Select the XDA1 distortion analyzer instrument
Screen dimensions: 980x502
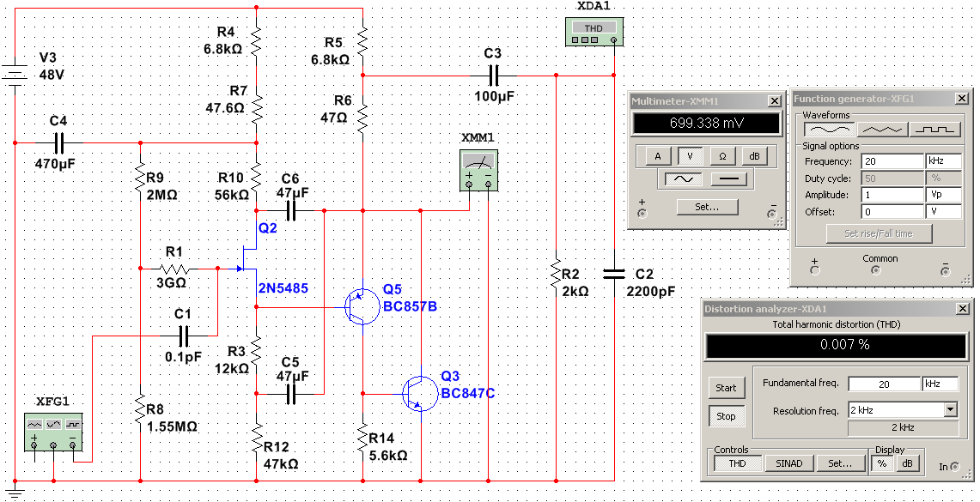point(594,32)
